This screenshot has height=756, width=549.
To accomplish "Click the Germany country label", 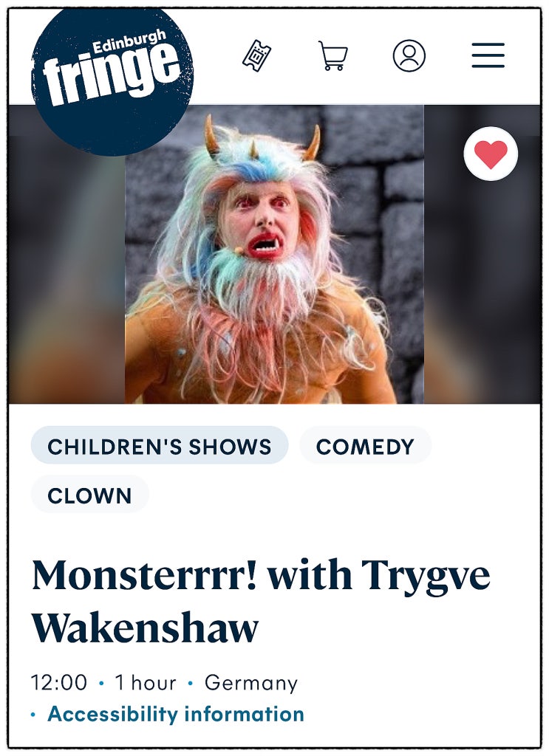I will [251, 684].
